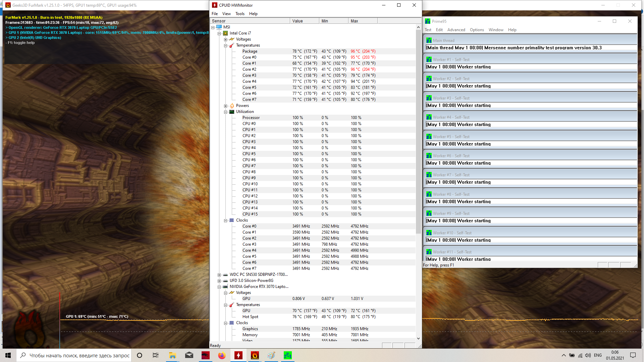Click the CPU Temperatures thermometer icon
Image resolution: width=644 pixels, height=362 pixels.
point(232,45)
